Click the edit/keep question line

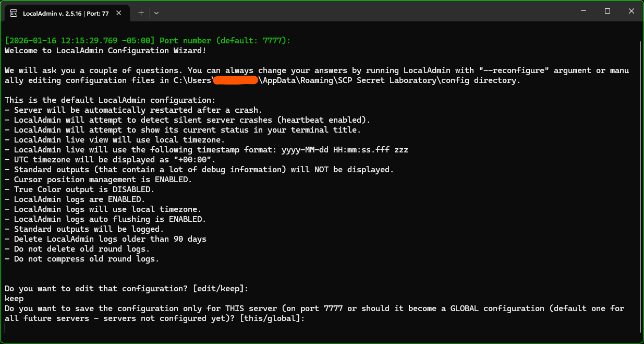(x=125, y=288)
